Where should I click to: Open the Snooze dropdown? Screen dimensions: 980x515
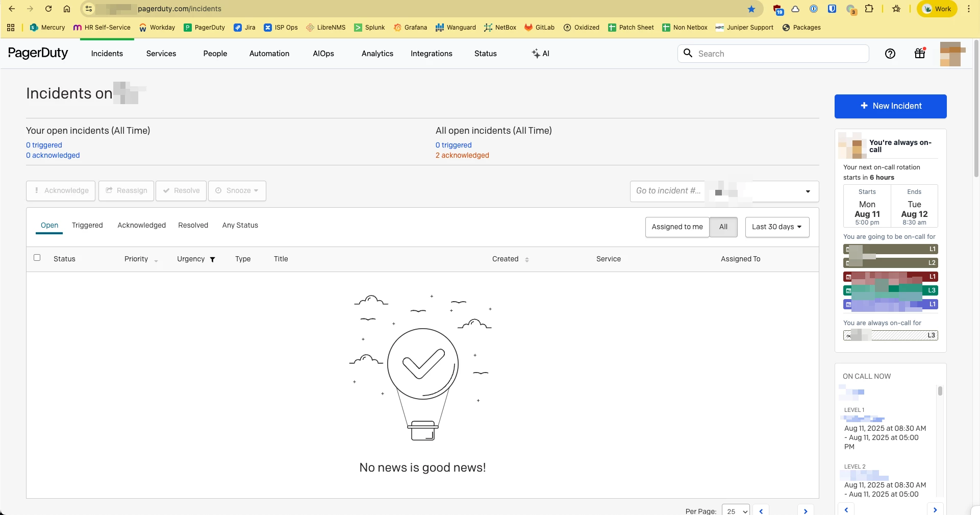point(237,190)
